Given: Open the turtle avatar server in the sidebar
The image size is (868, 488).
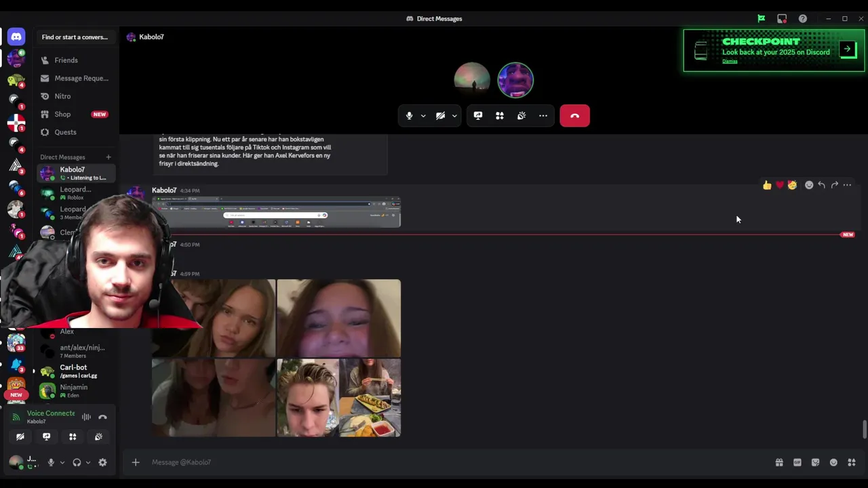Looking at the screenshot, I should click(16, 81).
